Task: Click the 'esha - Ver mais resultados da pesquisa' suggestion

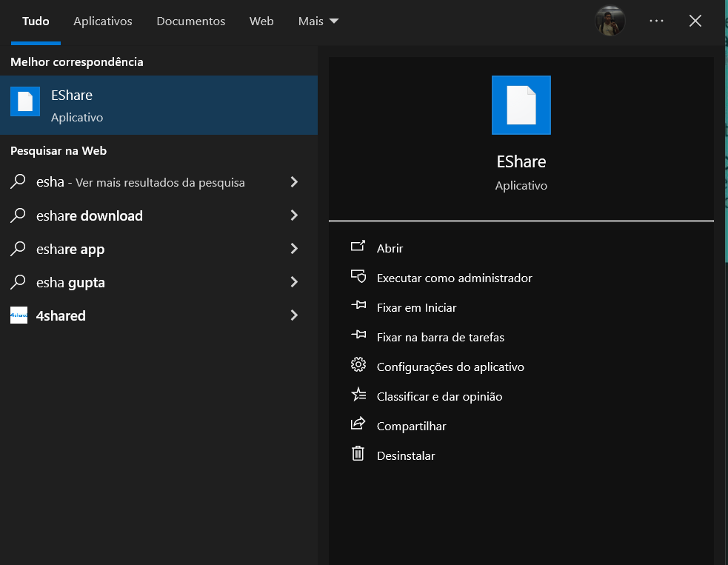Action: click(158, 182)
